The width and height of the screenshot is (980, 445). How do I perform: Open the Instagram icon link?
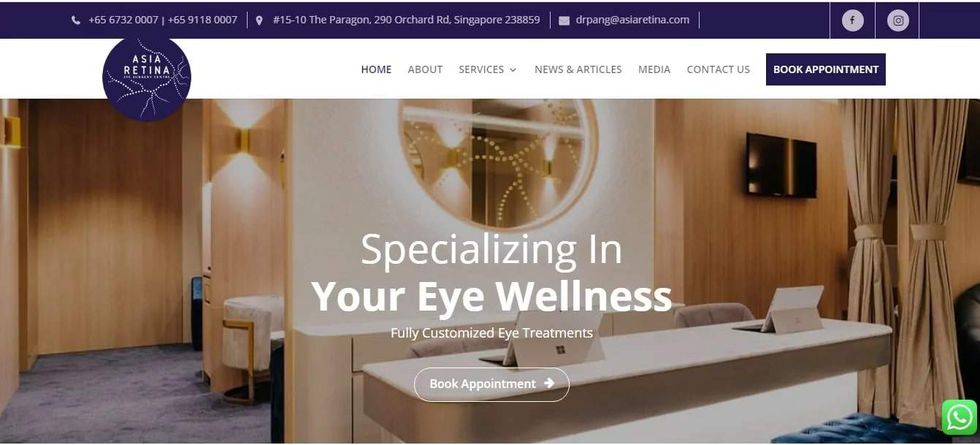click(898, 20)
